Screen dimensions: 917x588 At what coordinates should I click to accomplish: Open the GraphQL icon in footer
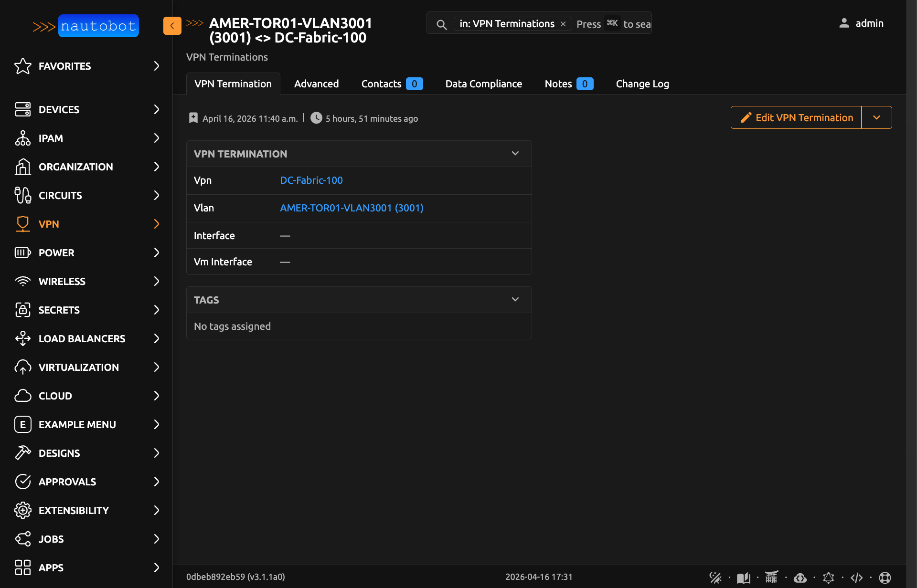(x=828, y=577)
